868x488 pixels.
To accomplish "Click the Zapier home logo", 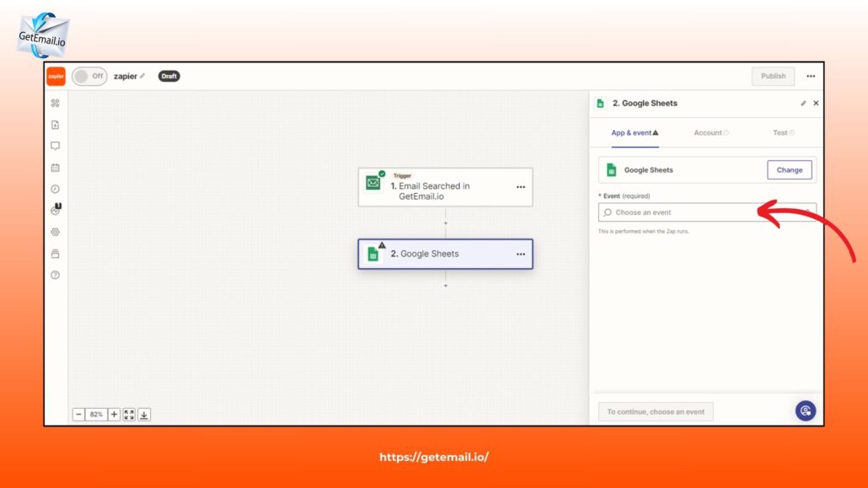I will [x=56, y=76].
